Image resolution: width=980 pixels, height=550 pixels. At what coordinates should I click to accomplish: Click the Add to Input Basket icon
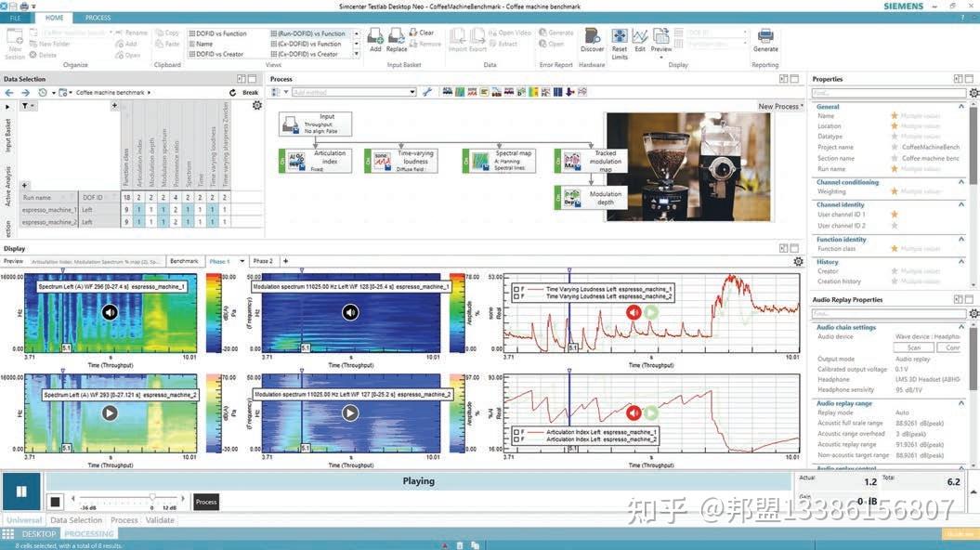[375, 37]
